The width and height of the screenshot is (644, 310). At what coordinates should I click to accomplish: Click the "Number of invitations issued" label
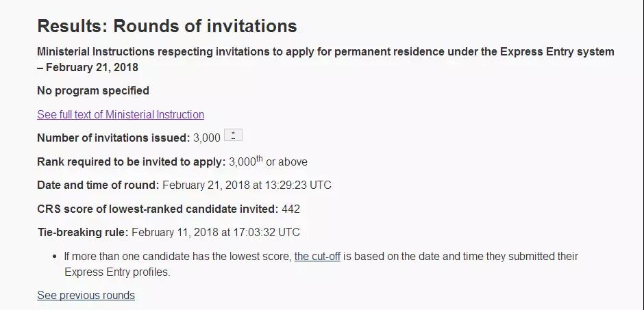pyautogui.click(x=113, y=138)
